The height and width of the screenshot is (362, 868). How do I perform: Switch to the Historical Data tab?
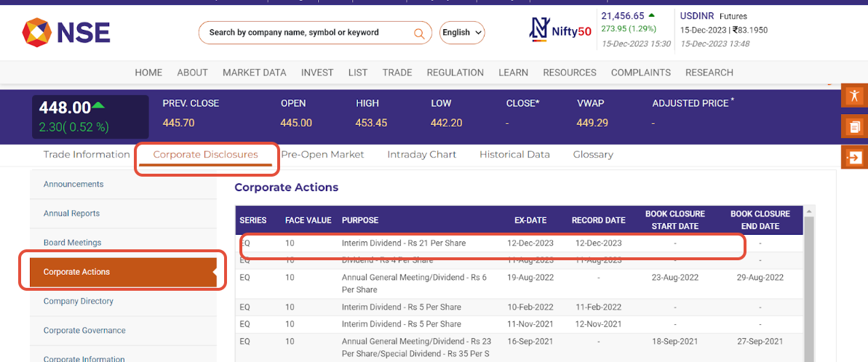pyautogui.click(x=514, y=154)
